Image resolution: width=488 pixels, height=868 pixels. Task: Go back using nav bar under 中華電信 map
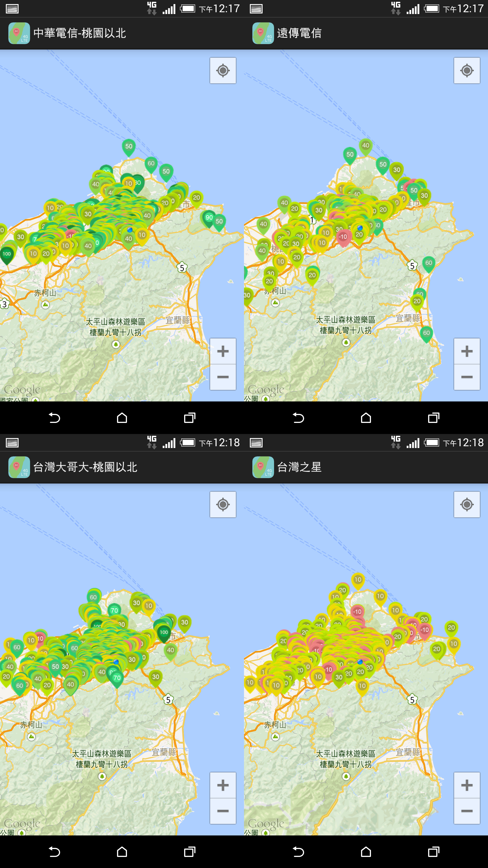coord(54,418)
